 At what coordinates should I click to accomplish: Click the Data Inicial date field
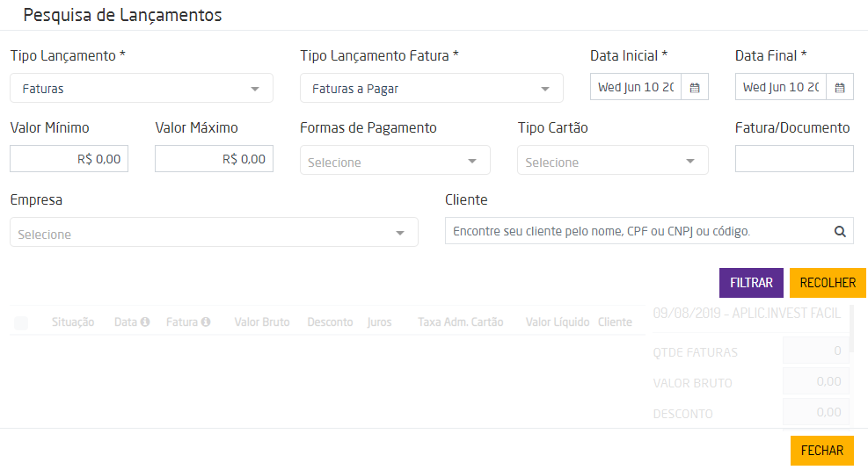[x=636, y=88]
